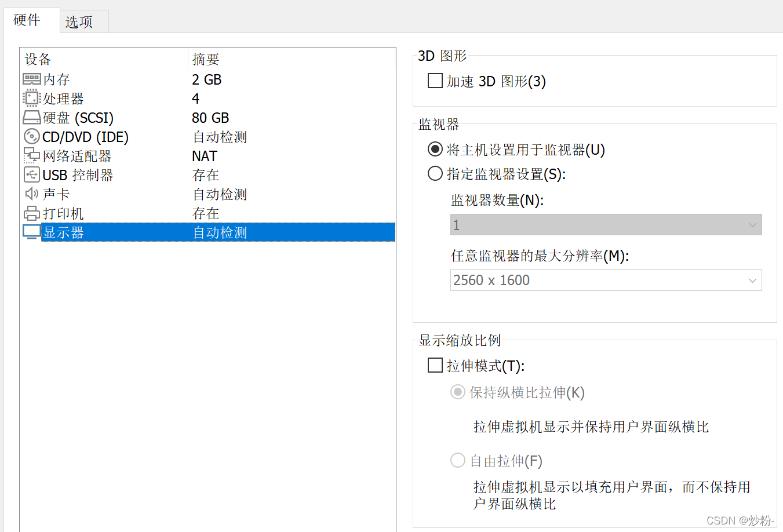Click the sound card (声卡) speaker icon

(x=31, y=194)
